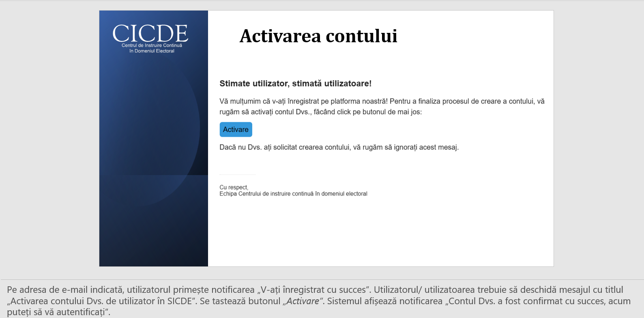
Task: Click the italic Activare word in the caption
Action: (303, 301)
